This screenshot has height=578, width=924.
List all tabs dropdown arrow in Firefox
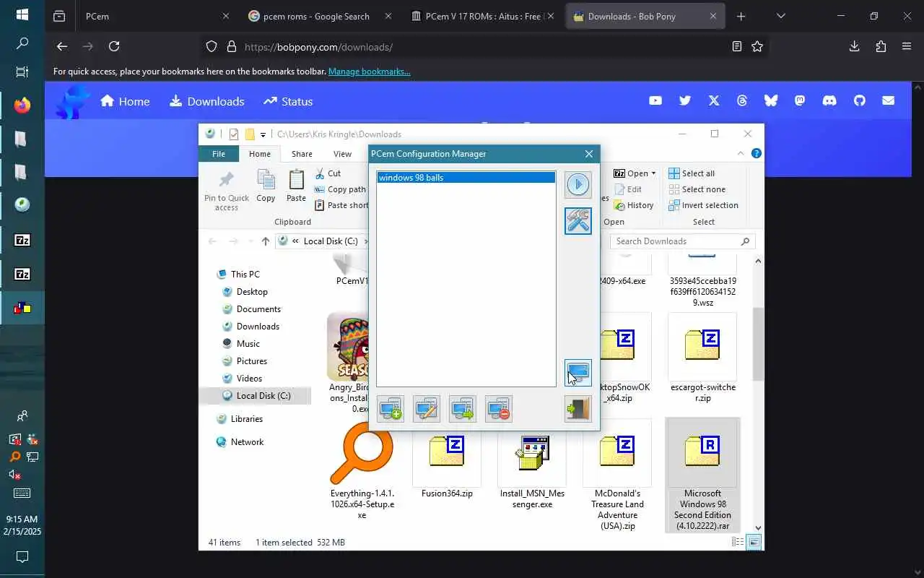(x=780, y=16)
